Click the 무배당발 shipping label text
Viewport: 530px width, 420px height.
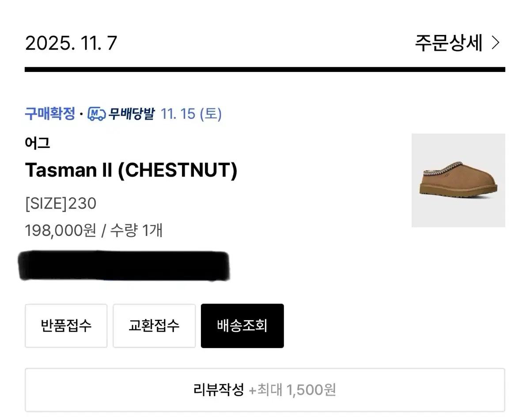coord(133,114)
